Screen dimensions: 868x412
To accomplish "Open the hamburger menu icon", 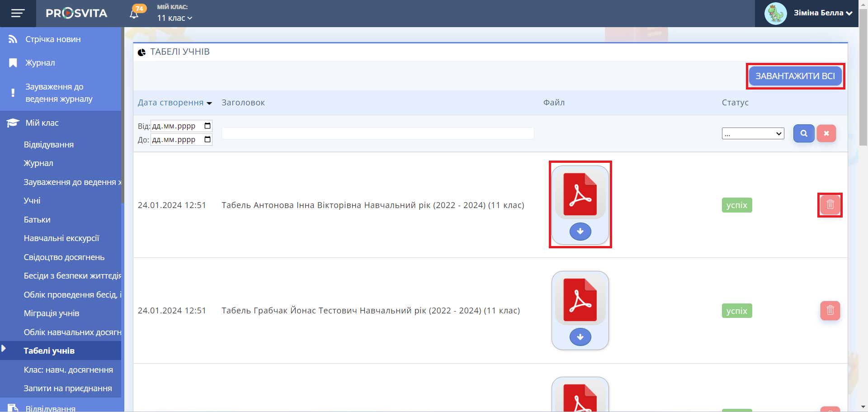I will (18, 14).
